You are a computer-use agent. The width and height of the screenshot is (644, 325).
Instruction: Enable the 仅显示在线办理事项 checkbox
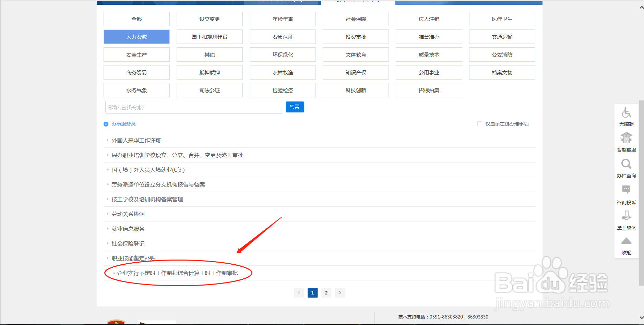(x=480, y=124)
